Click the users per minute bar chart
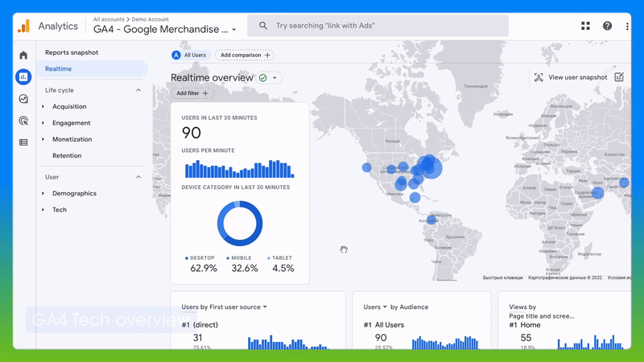 [x=239, y=169]
